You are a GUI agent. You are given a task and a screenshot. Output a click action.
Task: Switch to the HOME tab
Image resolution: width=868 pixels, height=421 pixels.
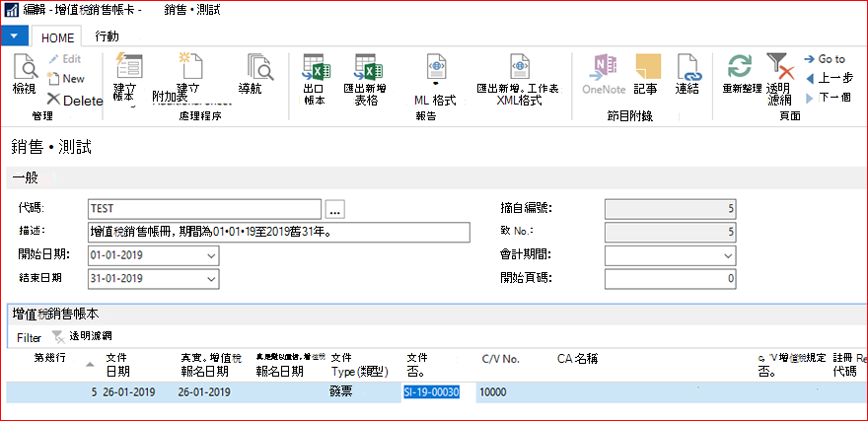click(x=57, y=37)
